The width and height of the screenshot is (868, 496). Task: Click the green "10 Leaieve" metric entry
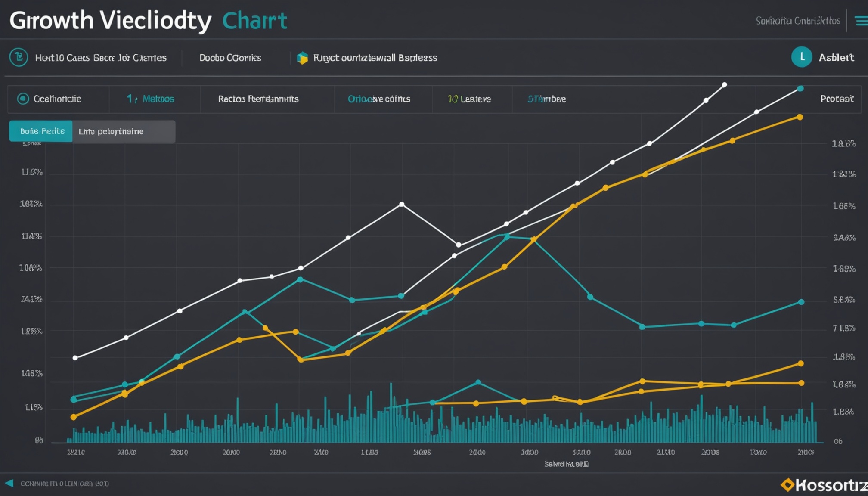[x=469, y=99]
